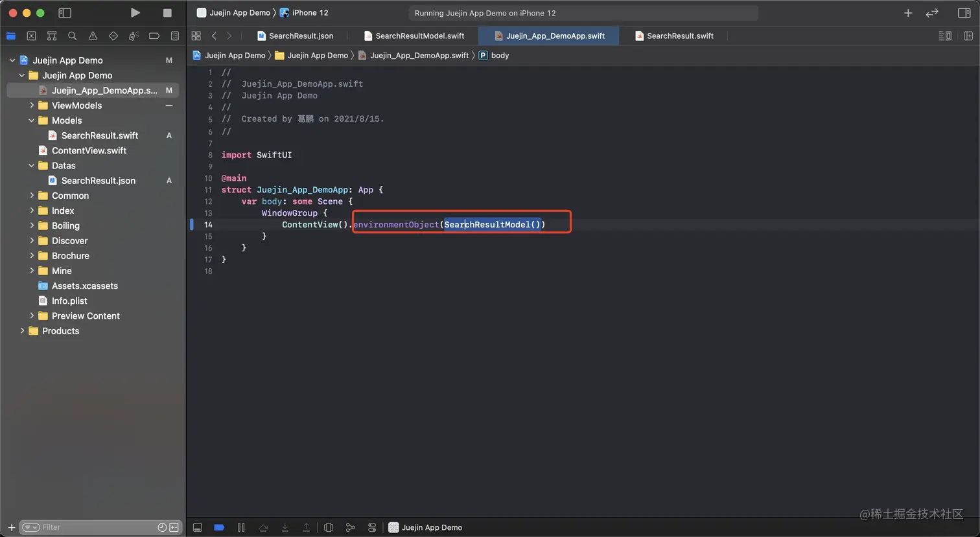Add an editor on the right
The image size is (980, 537).
point(968,36)
